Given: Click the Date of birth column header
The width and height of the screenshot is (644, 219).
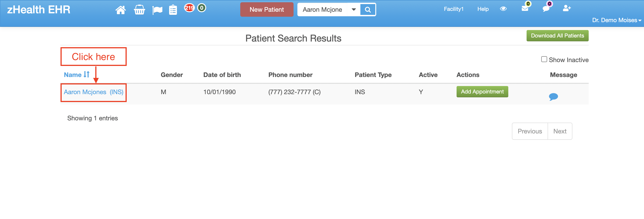Looking at the screenshot, I should point(222,75).
